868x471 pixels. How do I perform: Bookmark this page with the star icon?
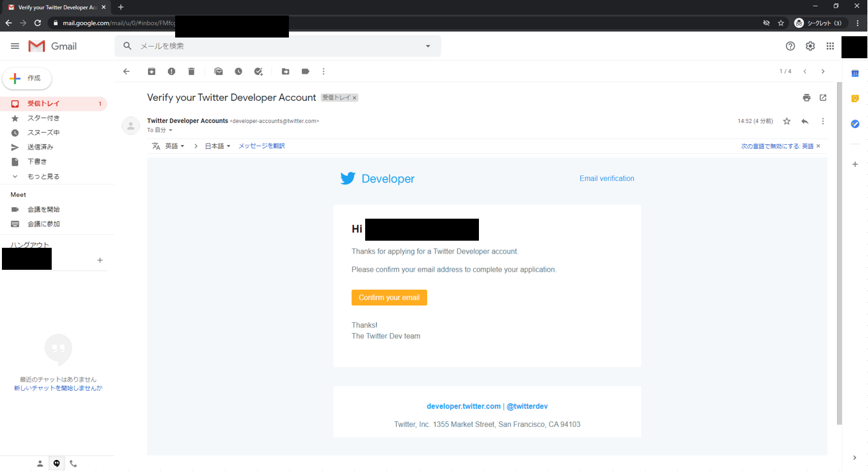[781, 23]
